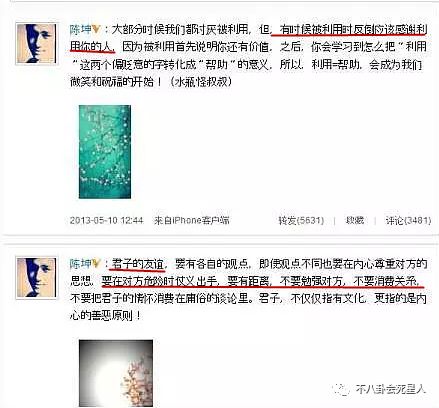
Task: Click the first post's profile avatar
Action: coord(36,43)
